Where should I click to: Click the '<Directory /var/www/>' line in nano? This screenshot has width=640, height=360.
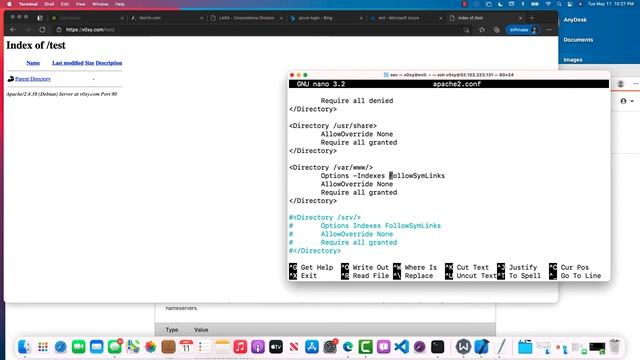click(x=331, y=167)
